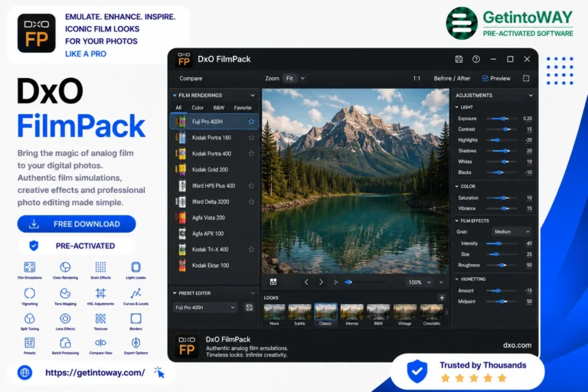Favorite Ilford Delta 3200 star
The height and width of the screenshot is (392, 588).
(x=251, y=201)
